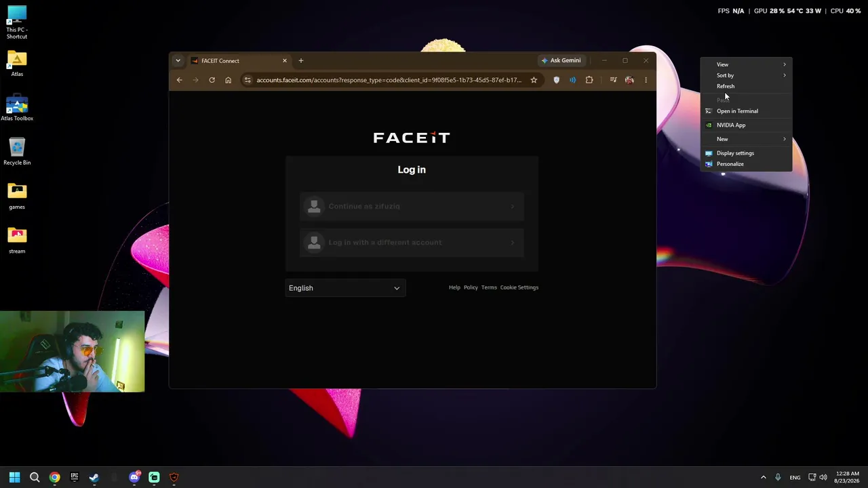The height and width of the screenshot is (488, 868).
Task: Open Display settings from context menu
Action: point(746,153)
